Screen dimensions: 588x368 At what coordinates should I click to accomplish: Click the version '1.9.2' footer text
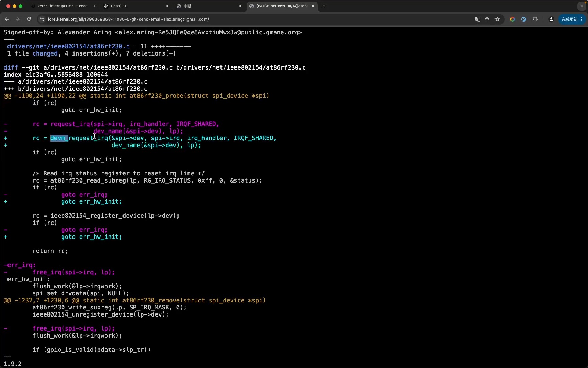click(13, 364)
